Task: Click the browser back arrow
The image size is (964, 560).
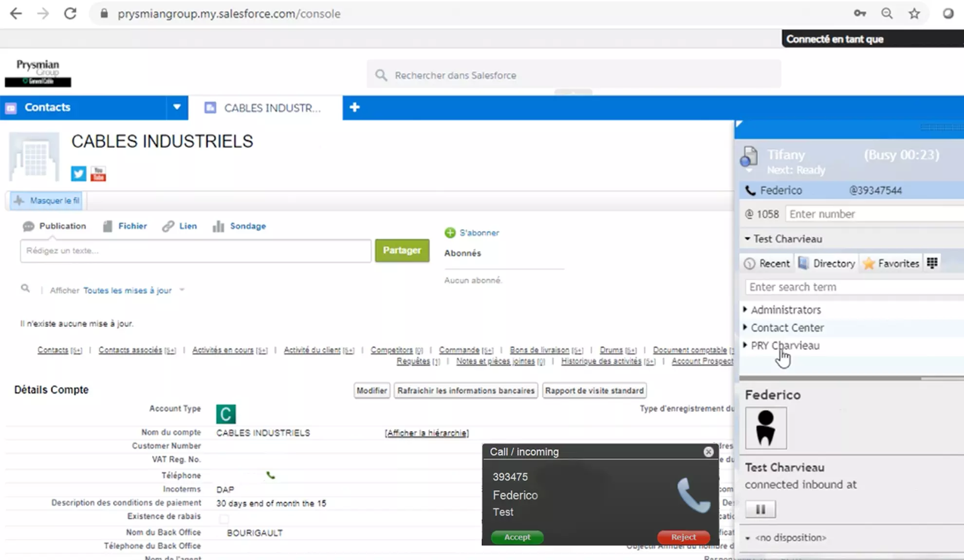Action: coord(16,14)
